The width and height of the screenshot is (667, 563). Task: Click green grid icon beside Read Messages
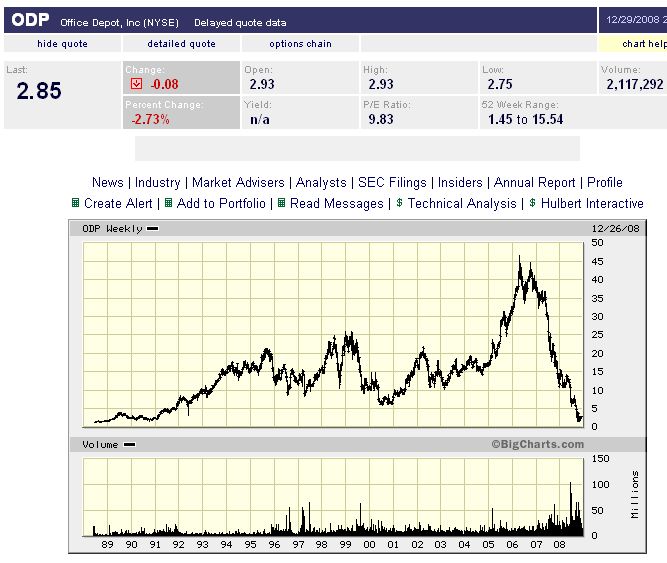(x=281, y=203)
